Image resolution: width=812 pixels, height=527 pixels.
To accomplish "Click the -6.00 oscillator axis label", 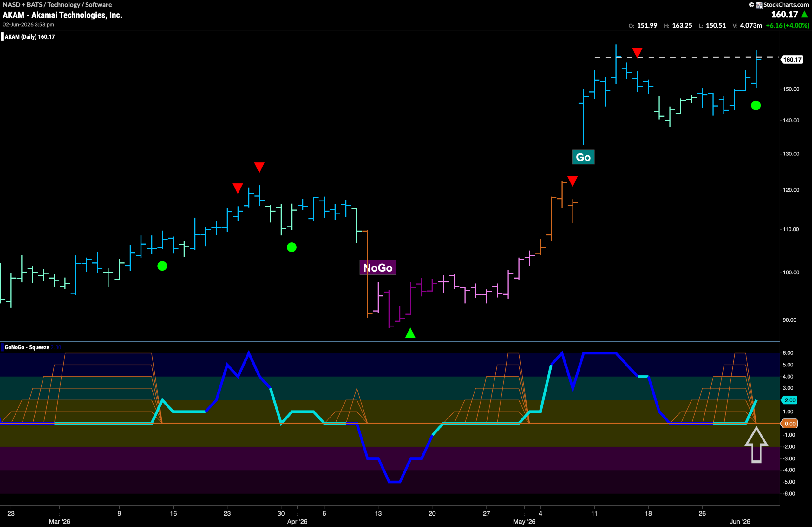I will (x=789, y=494).
